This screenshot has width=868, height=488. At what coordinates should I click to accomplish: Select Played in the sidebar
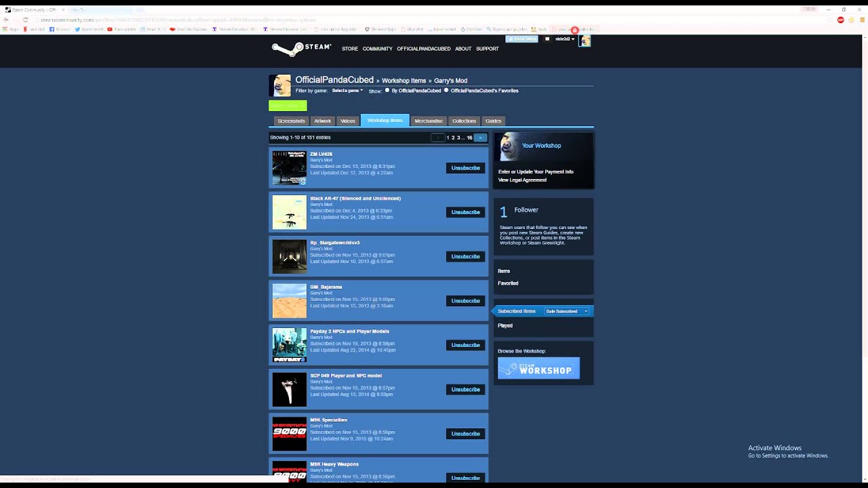click(x=505, y=326)
